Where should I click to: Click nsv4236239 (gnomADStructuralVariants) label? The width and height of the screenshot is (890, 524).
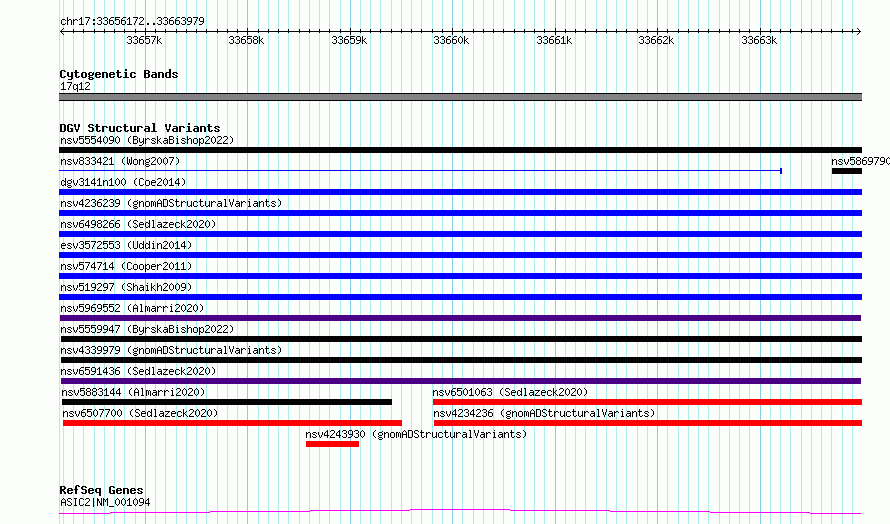tap(171, 203)
